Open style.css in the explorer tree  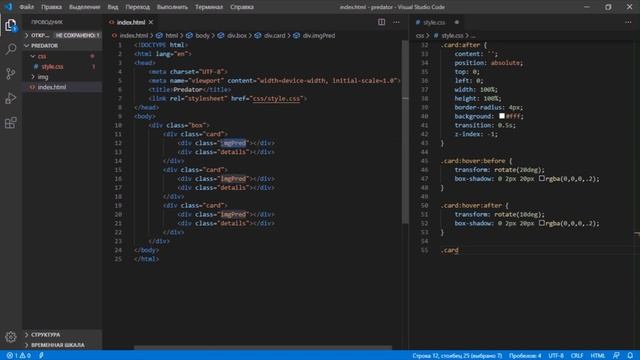pos(62,67)
